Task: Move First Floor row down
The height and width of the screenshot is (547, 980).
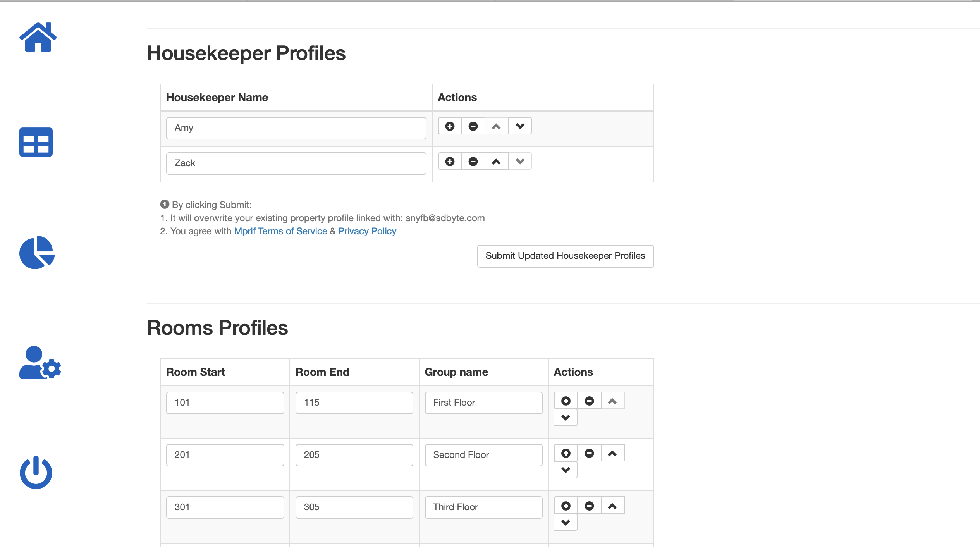Action: tap(566, 418)
